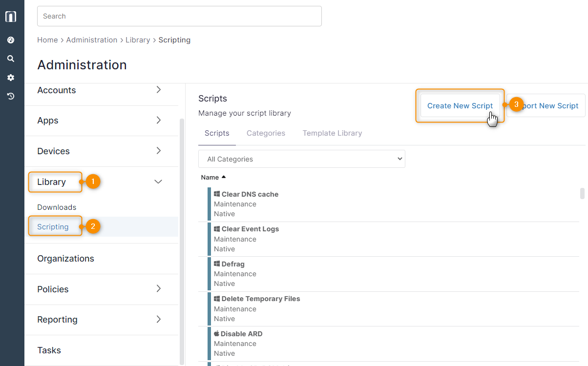
Task: Click Windows icon beside Clear DNS cache
Action: pyautogui.click(x=217, y=194)
